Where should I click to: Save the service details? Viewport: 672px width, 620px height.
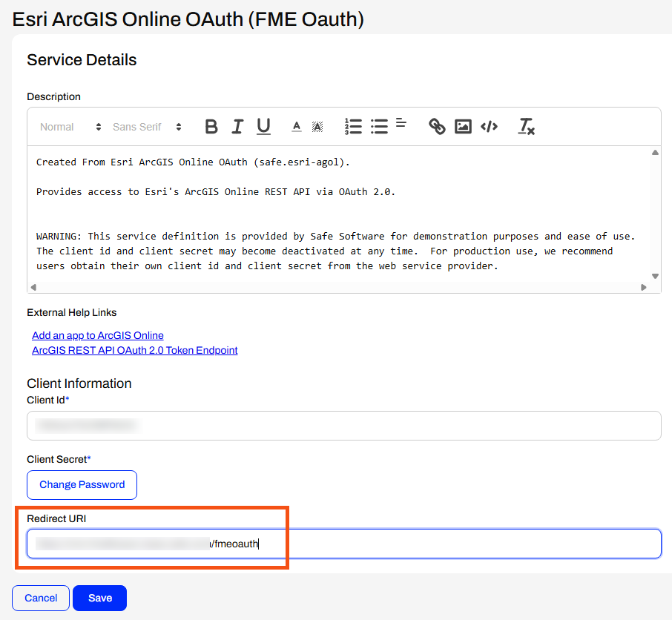99,598
